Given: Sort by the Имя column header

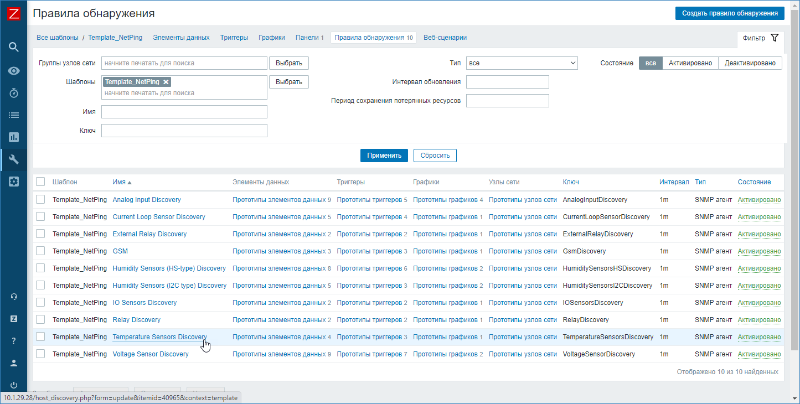Looking at the screenshot, I should click(121, 182).
